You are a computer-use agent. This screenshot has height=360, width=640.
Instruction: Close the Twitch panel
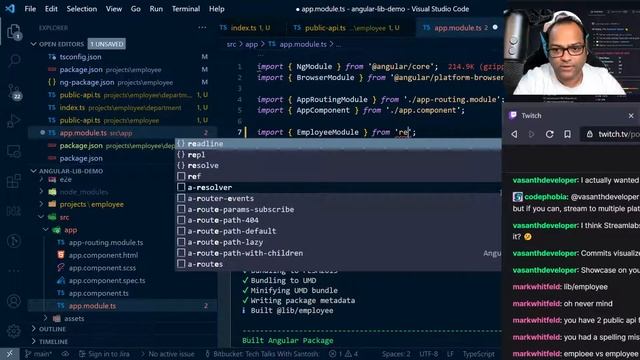point(631,116)
